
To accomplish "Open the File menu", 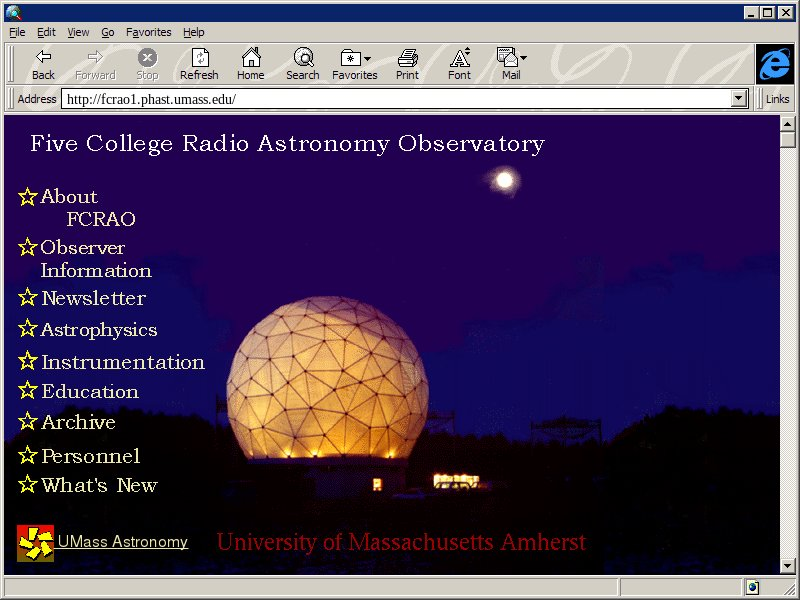I will point(17,32).
